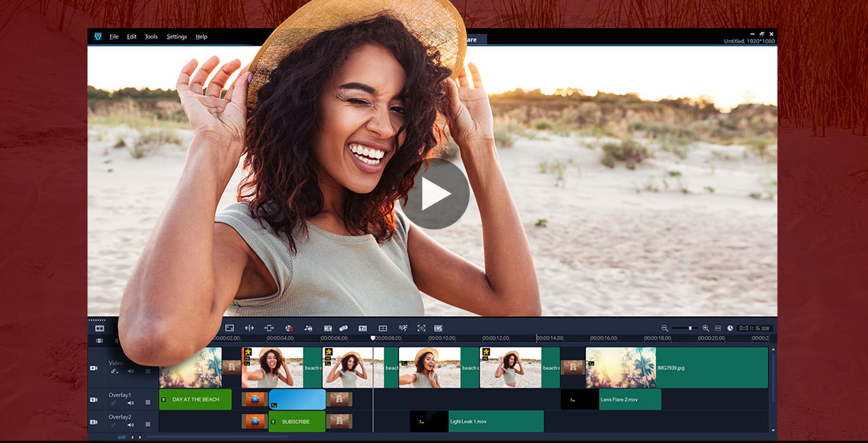
Task: Mute the Overlay1 track audio
Action: click(x=131, y=403)
